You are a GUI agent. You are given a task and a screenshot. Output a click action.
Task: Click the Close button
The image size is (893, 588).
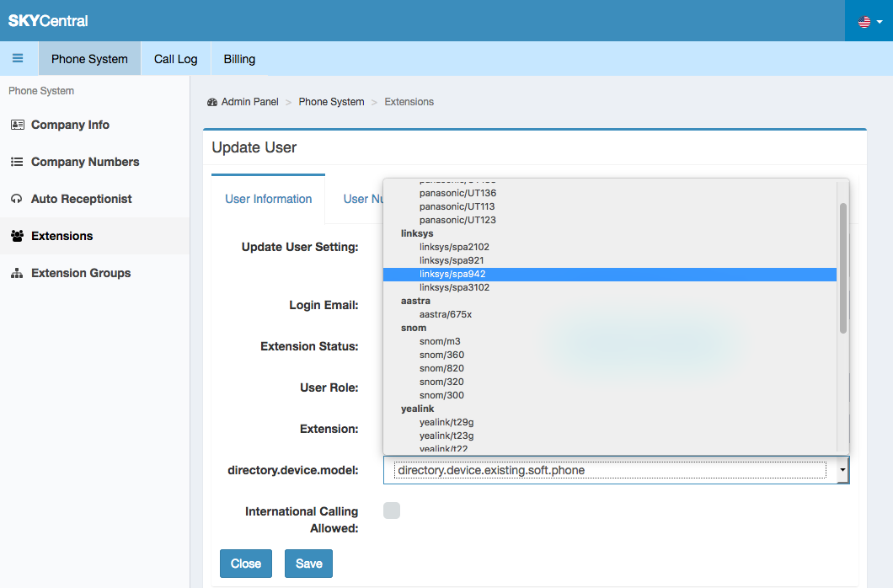[246, 564]
